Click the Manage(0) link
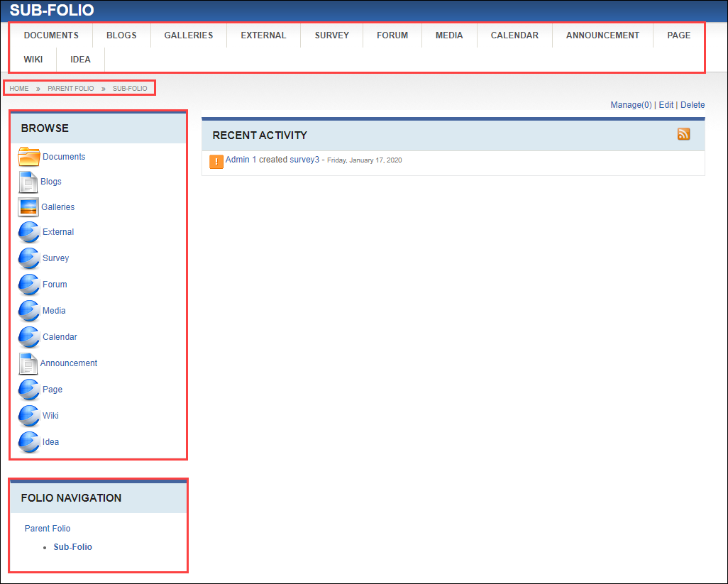This screenshot has width=728, height=584. pyautogui.click(x=631, y=105)
